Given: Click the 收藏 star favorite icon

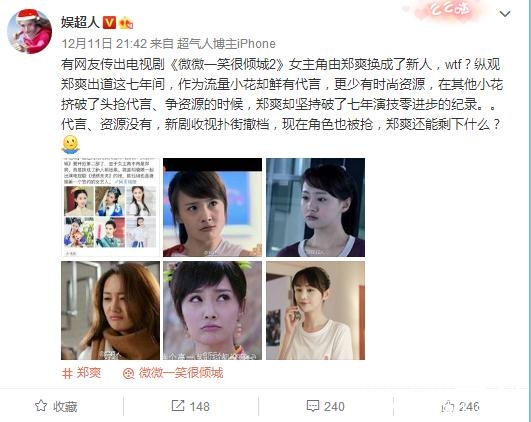Looking at the screenshot, I should (x=41, y=406).
